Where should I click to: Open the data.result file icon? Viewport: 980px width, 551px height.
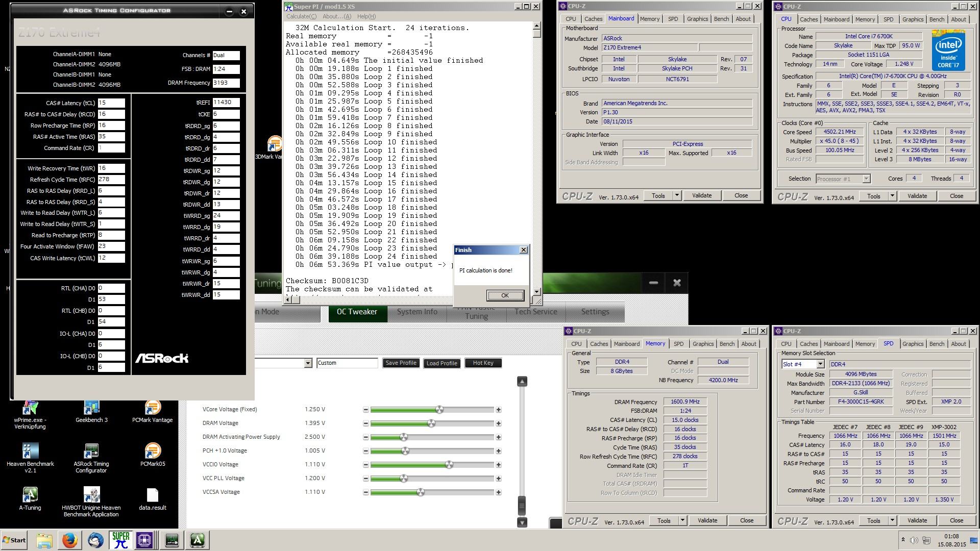[x=152, y=495]
